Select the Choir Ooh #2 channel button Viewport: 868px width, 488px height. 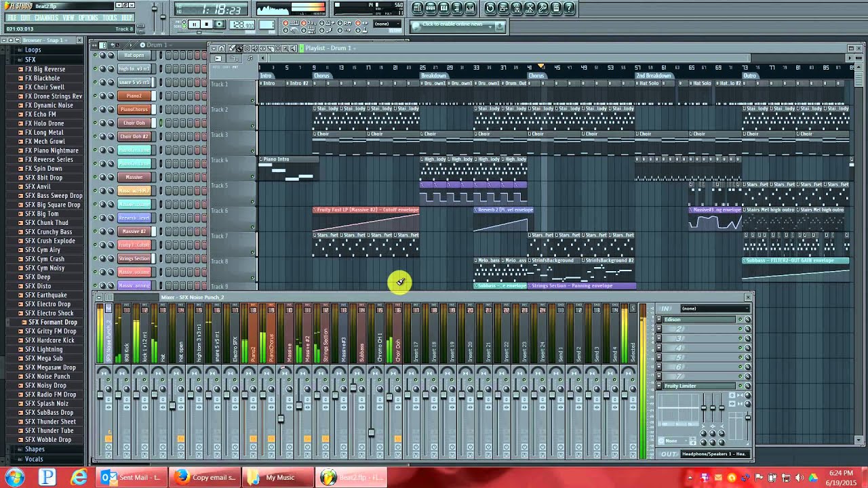click(134, 136)
